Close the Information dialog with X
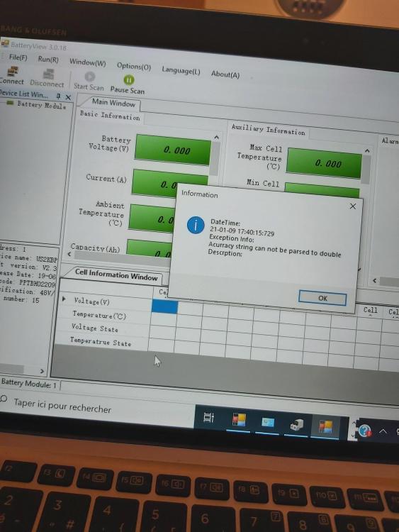The image size is (399, 532). click(x=352, y=206)
